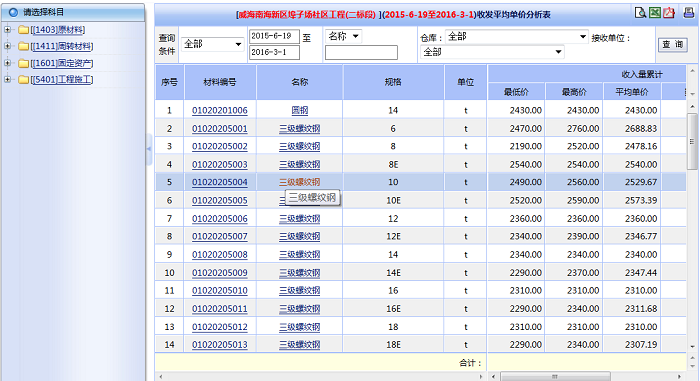Open material code 01020205004
Viewport: 700px width, 381px height.
coord(220,182)
